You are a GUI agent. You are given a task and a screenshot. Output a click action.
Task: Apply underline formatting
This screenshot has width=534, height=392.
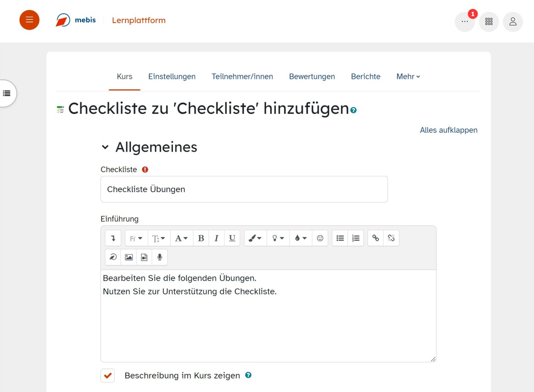(x=232, y=238)
